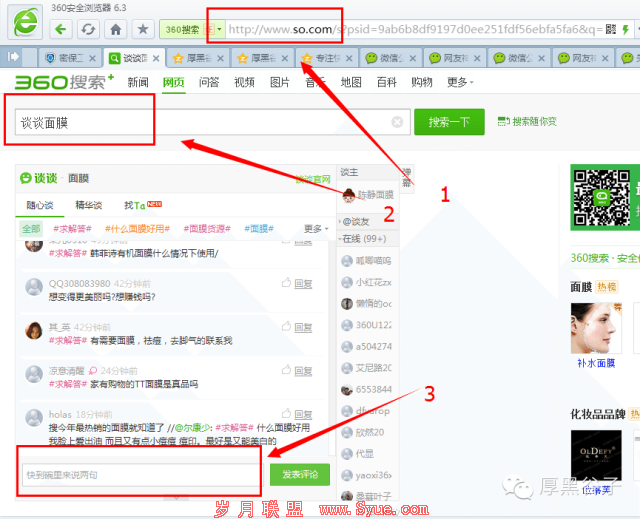
Task: Click the QR code icon in address bar
Action: tap(611, 29)
